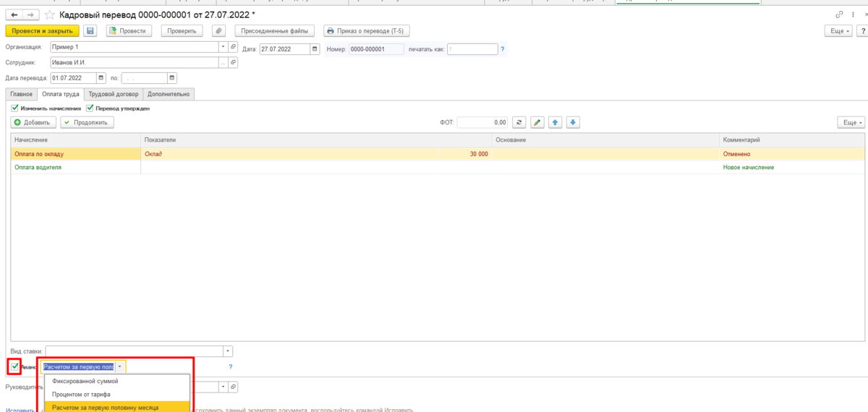Expand the Организация dropdown arrow
This screenshot has height=412, width=868.
tap(224, 46)
